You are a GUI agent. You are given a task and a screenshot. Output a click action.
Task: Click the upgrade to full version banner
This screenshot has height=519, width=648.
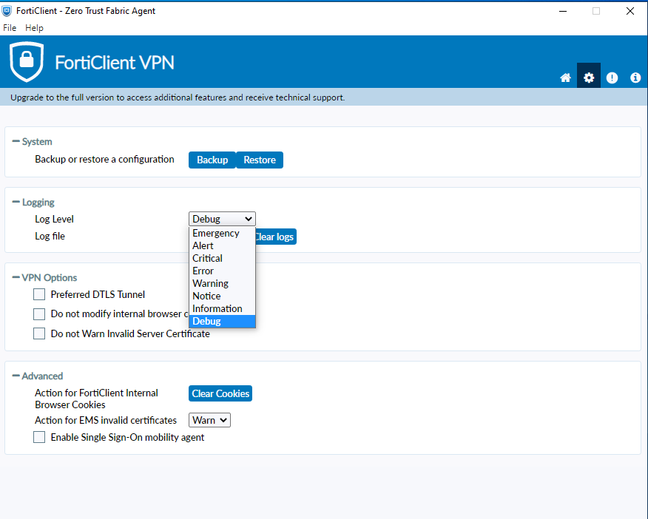click(x=323, y=98)
